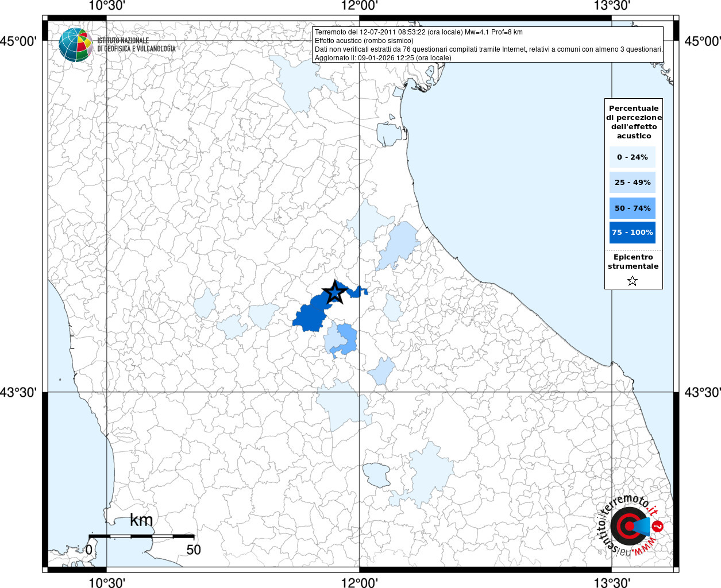Click the star symbol inside the legend
The image size is (721, 588).
633,281
